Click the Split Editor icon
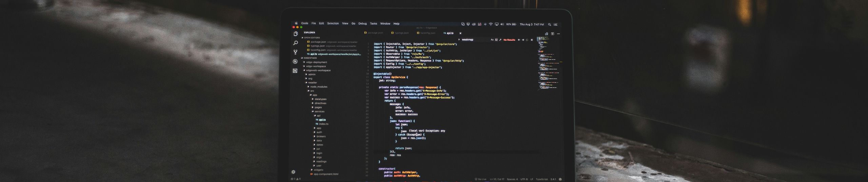The image size is (868, 182). pyautogui.click(x=553, y=34)
